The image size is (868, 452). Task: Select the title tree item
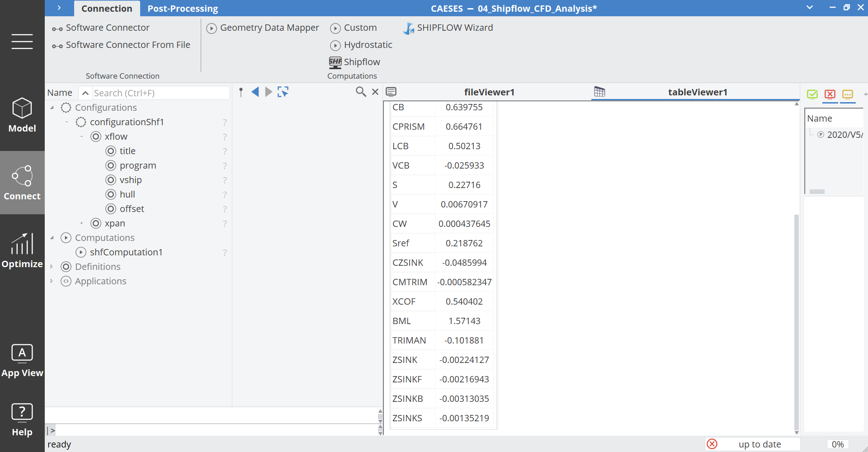127,151
